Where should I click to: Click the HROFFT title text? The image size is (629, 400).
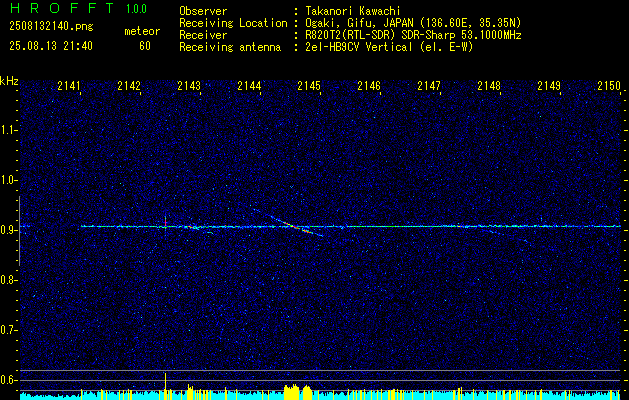pyautogui.click(x=62, y=8)
